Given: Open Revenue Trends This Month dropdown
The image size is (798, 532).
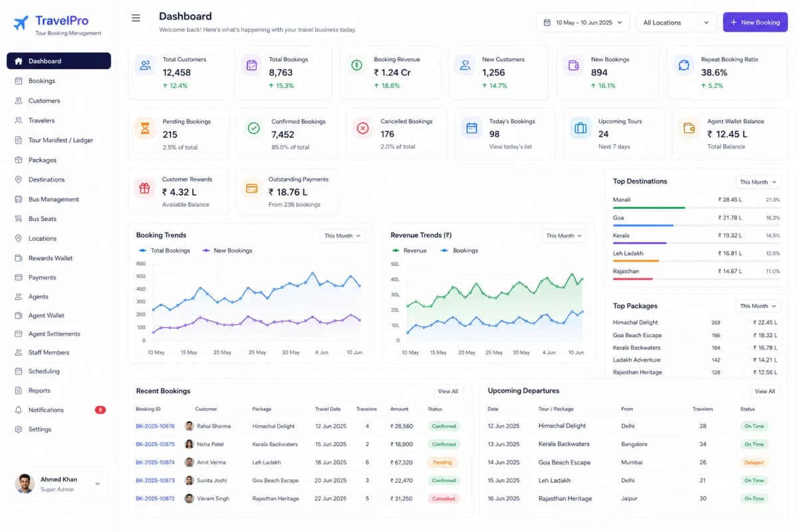Looking at the screenshot, I should point(564,235).
